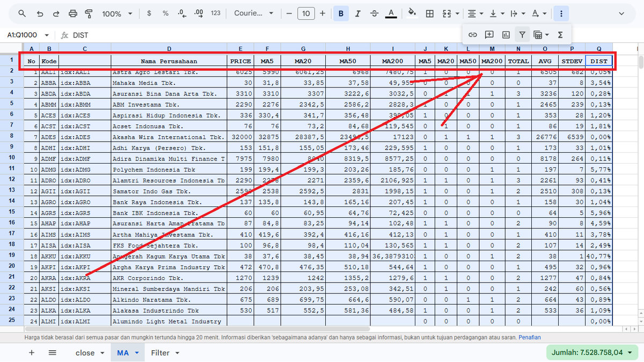Click the Nama Perusahaan header cell

click(169, 61)
